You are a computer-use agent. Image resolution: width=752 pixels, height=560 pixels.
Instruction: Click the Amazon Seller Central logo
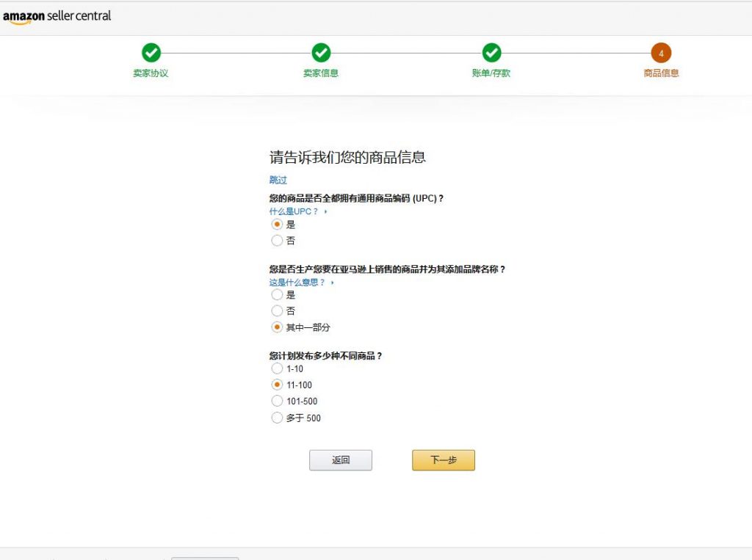[x=57, y=16]
